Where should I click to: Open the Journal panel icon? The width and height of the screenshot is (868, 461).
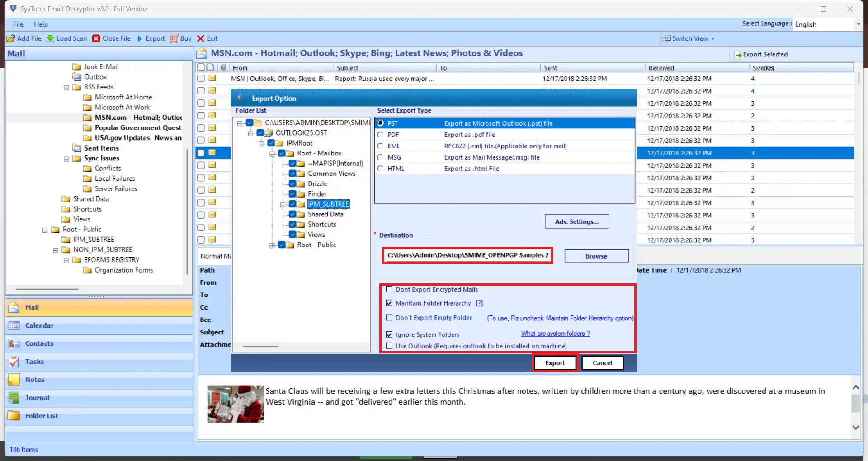13,397
